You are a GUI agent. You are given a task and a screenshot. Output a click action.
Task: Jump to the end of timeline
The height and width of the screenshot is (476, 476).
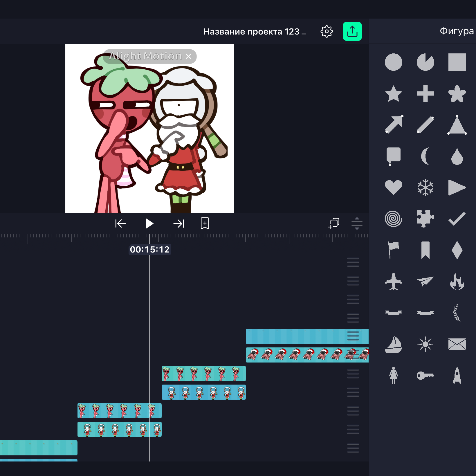(x=178, y=223)
